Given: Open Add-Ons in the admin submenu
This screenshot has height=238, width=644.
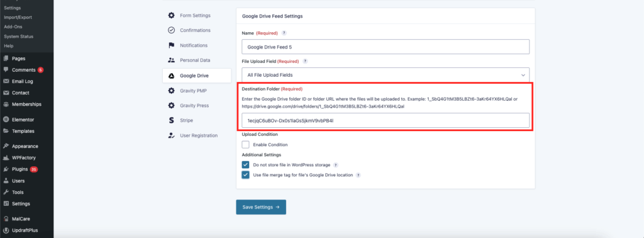Looking at the screenshot, I should (13, 26).
